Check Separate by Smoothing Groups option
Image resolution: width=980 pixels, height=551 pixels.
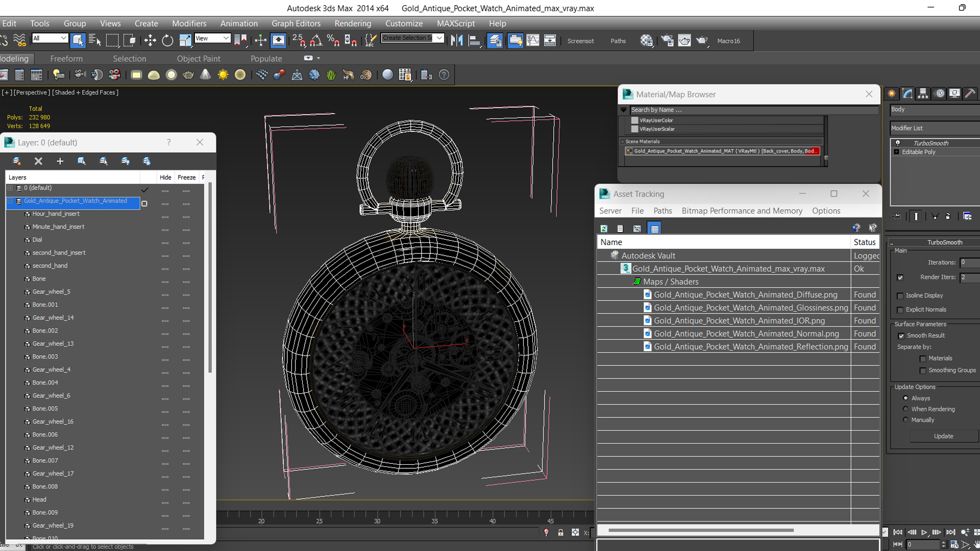[x=923, y=370]
